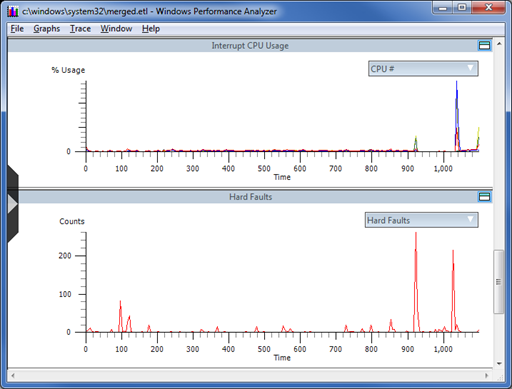Close the Performance Analyzer window

coord(489,8)
